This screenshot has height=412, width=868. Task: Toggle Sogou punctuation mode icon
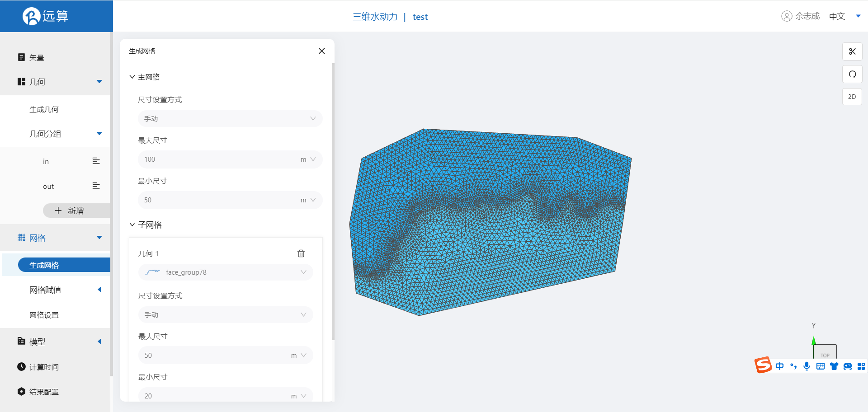pos(793,366)
